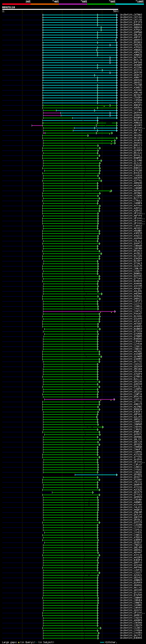This screenshot has width=146, height=644.
Task: Select the UniRef100_C3AYG3 label
Action: (131, 226)
